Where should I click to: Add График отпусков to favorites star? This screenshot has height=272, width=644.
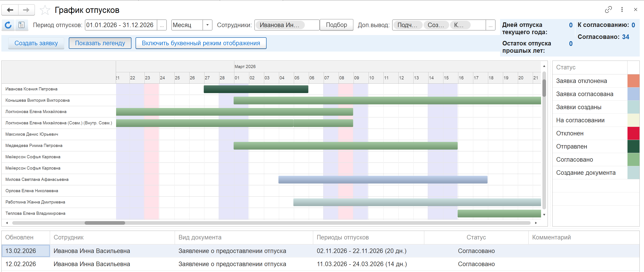[45, 10]
